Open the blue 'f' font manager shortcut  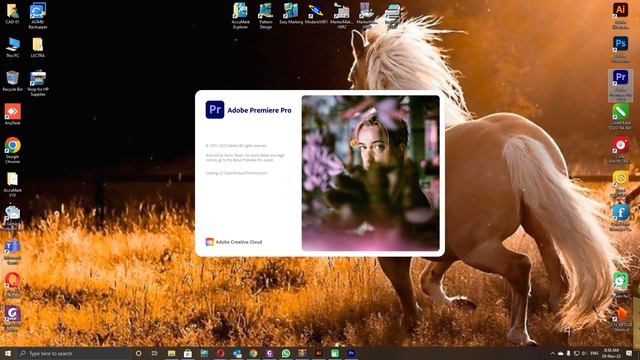pos(620,218)
